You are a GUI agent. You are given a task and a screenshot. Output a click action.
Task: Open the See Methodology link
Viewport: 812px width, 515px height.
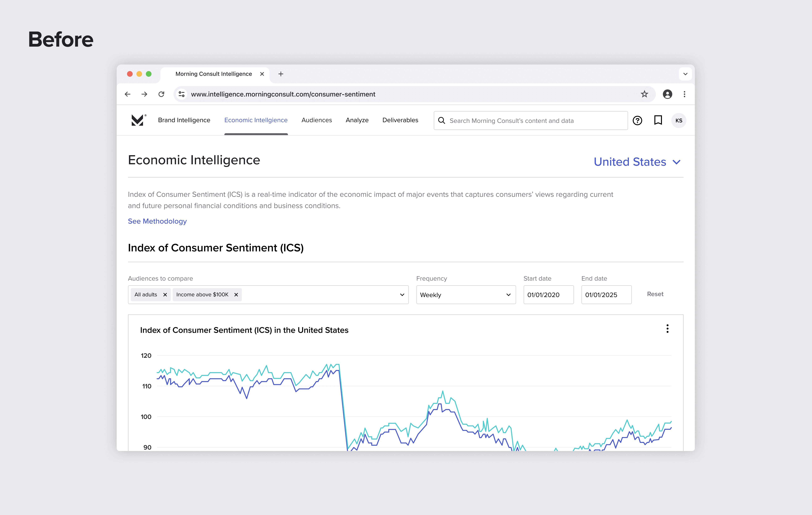pos(157,221)
